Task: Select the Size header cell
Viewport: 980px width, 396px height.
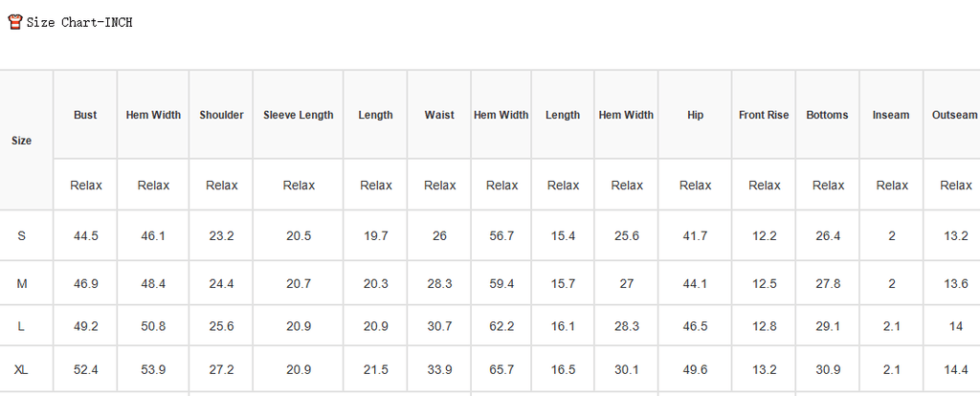Action: 21,141
